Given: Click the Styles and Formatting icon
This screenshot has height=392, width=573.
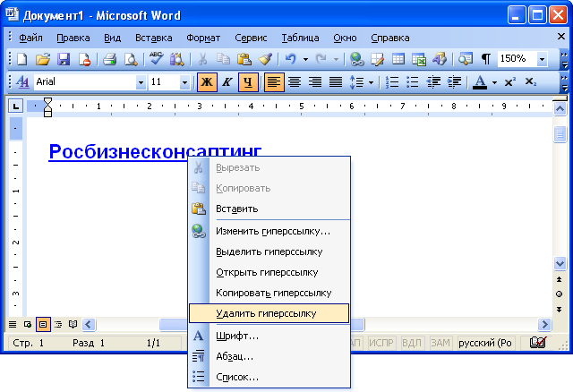Looking at the screenshot, I should 22,81.
